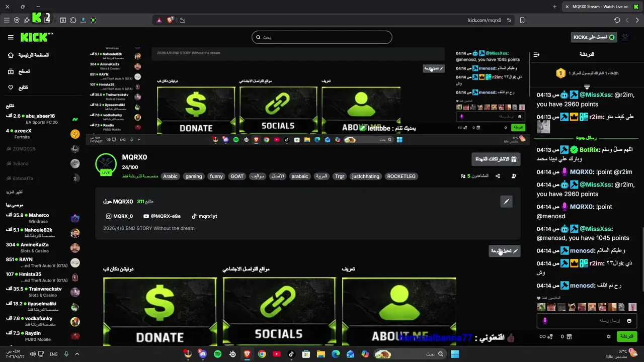Collapse the chat panel icon
The width and height of the screenshot is (644, 362).
[x=536, y=54]
